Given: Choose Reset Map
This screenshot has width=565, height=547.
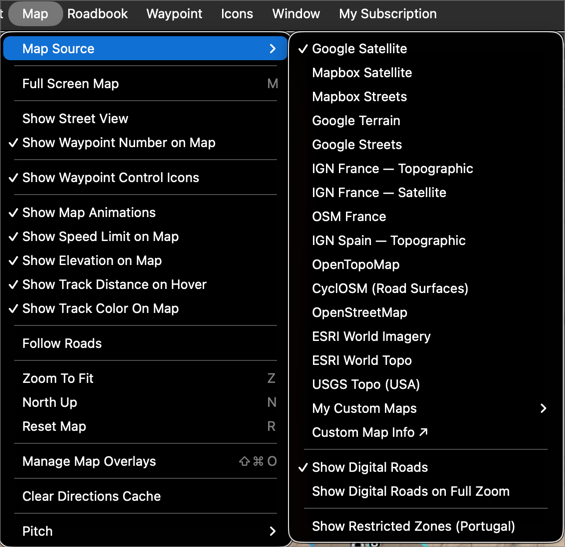Looking at the screenshot, I should click(145, 426).
